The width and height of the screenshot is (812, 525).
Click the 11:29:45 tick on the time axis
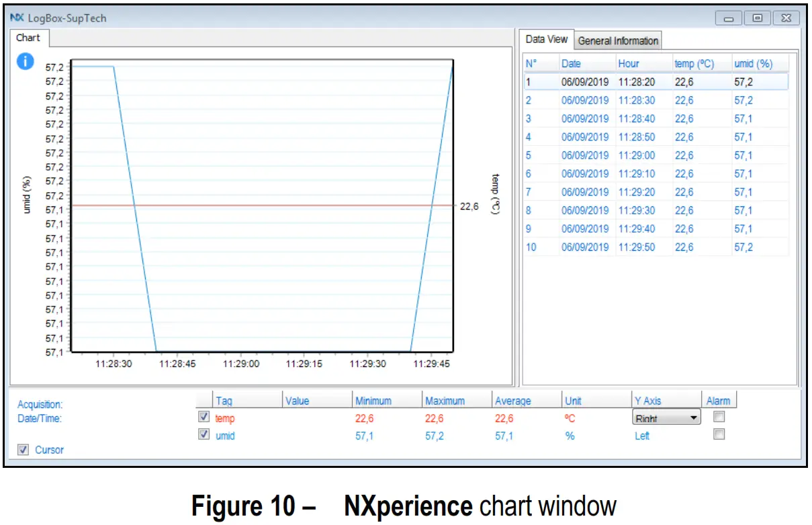point(432,363)
